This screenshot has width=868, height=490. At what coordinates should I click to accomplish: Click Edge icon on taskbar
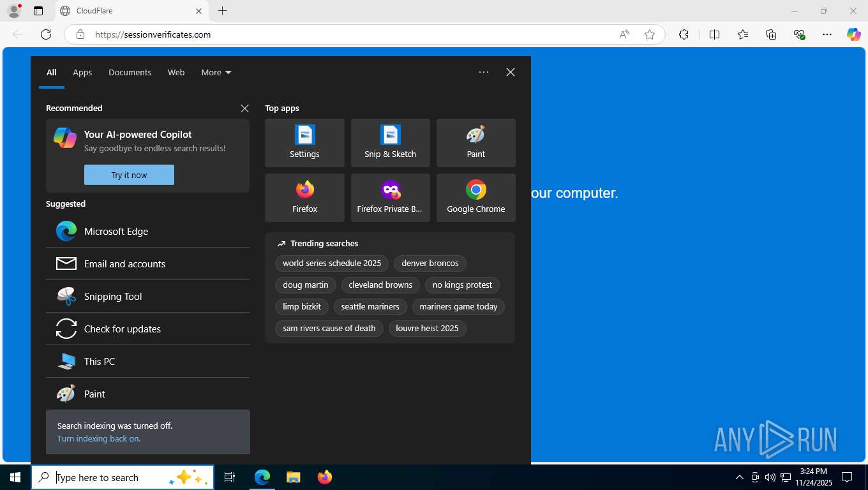coord(262,477)
